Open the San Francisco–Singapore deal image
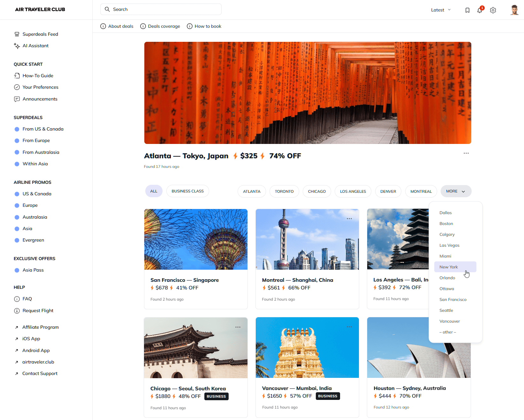Screen dimensions: 524x420 point(196,239)
